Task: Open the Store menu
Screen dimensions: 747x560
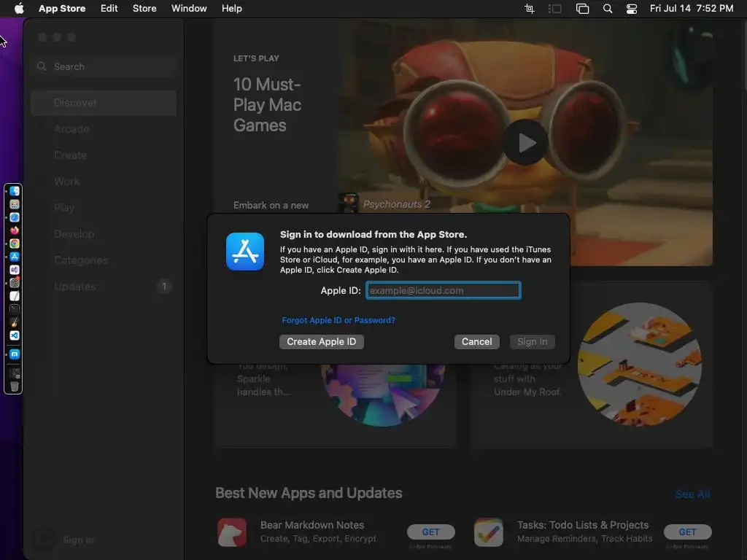Action: [x=144, y=9]
